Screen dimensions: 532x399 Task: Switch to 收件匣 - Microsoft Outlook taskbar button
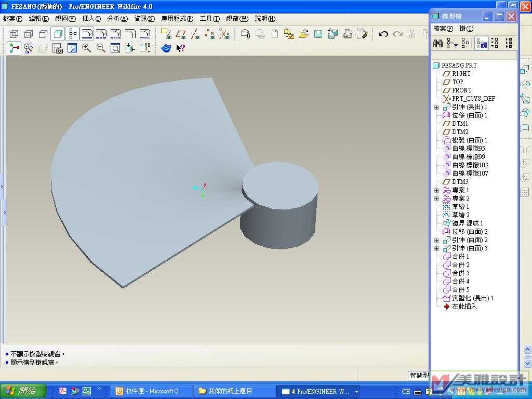click(x=150, y=391)
